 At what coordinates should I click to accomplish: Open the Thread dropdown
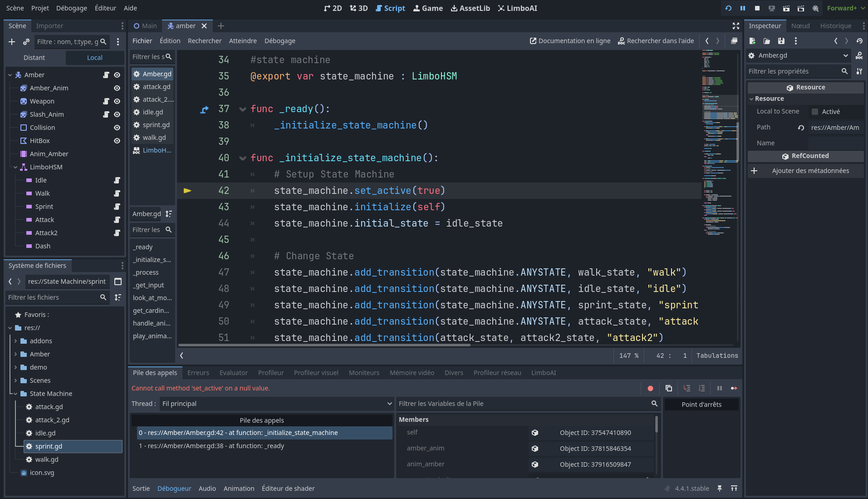coord(277,404)
